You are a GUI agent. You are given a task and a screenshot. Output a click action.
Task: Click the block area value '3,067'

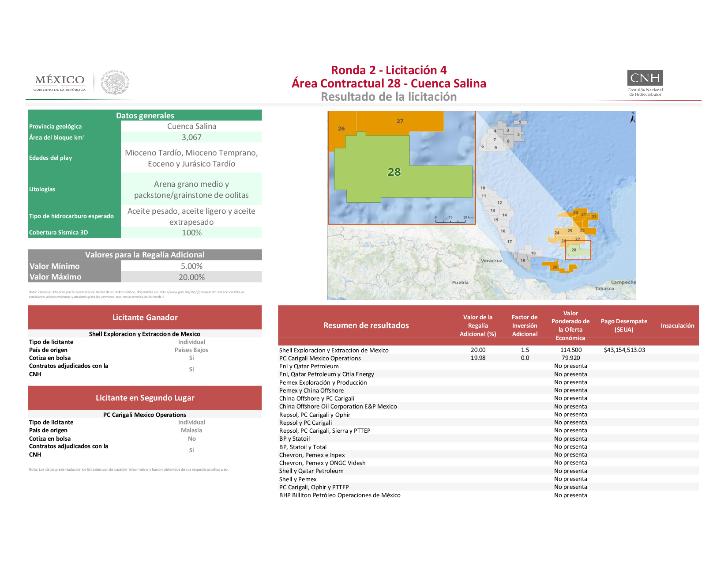(x=191, y=137)
